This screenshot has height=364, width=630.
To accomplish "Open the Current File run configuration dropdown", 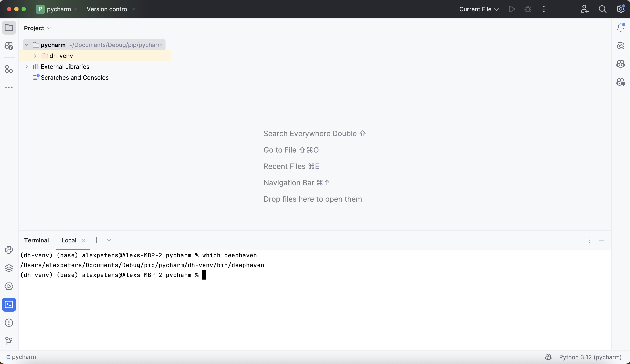I will (x=479, y=9).
